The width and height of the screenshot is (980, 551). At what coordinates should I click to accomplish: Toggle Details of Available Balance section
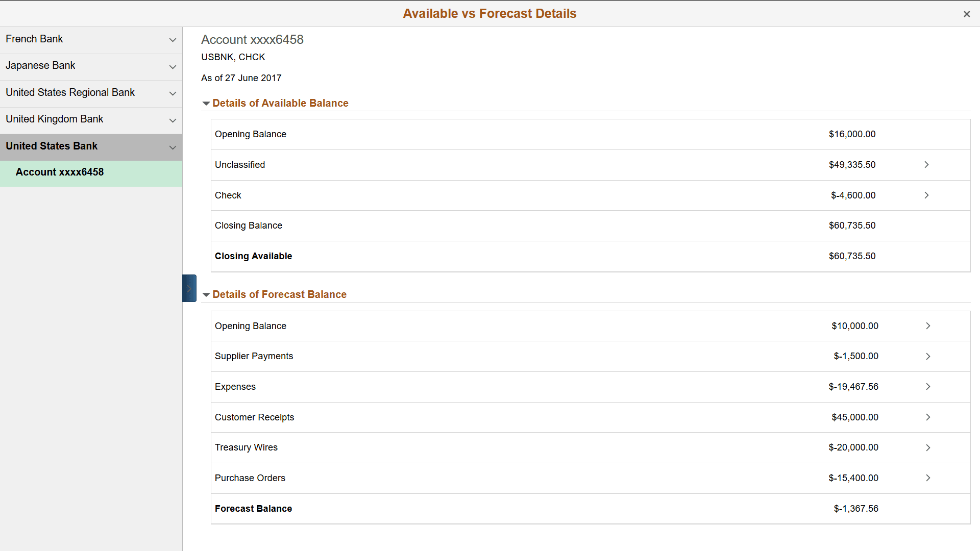point(206,103)
